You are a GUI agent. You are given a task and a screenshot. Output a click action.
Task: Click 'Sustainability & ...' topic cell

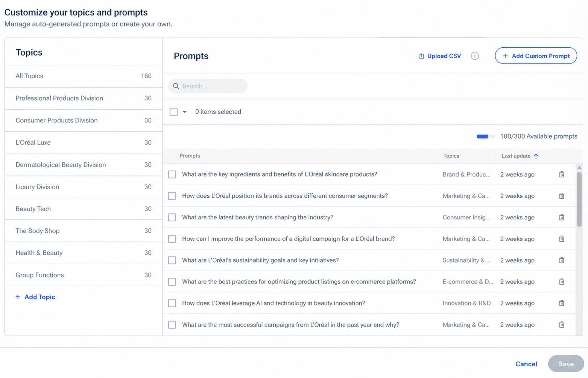466,260
